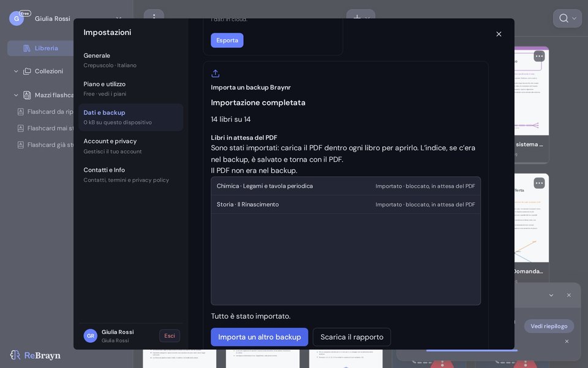The width and height of the screenshot is (588, 368).
Task: Click Vedi riepilogo button
Action: (x=549, y=326)
